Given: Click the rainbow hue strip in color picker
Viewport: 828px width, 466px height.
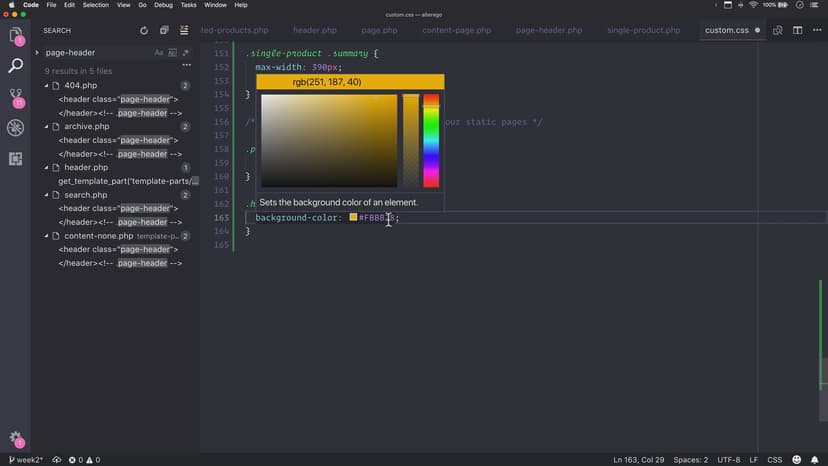Looking at the screenshot, I should (x=431, y=141).
